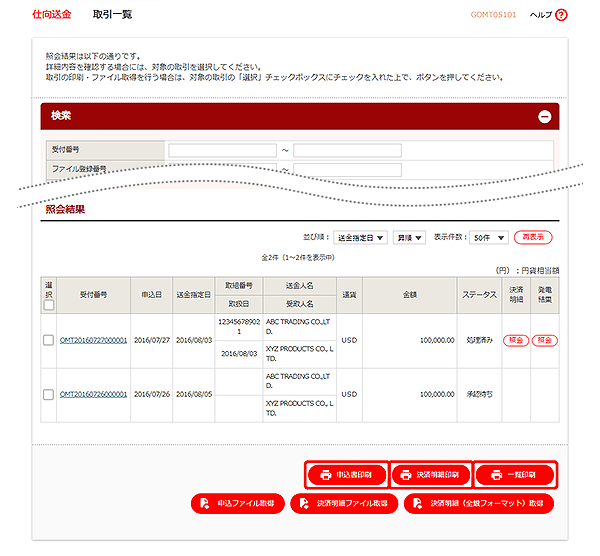Open the 送金指定日 sort order dropdown
The height and width of the screenshot is (556, 600).
coord(360,238)
